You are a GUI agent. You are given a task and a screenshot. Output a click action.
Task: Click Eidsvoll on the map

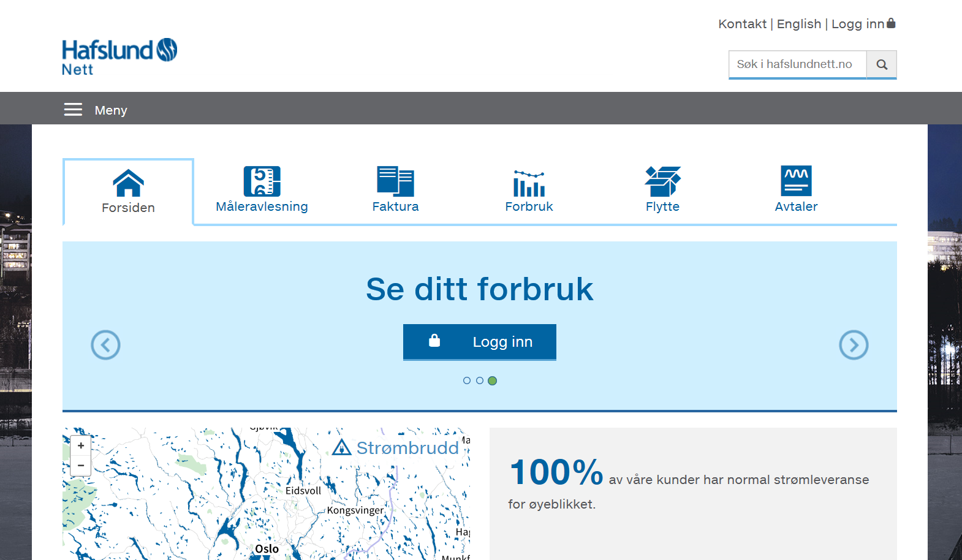pyautogui.click(x=303, y=491)
